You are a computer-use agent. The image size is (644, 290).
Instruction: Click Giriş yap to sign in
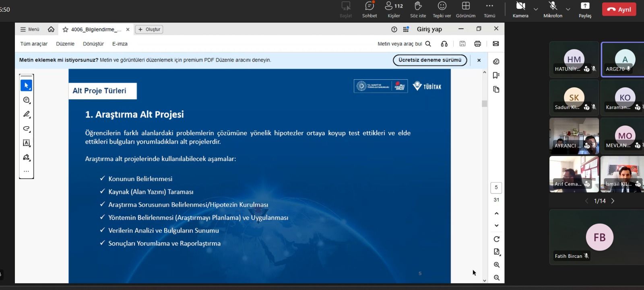[429, 29]
